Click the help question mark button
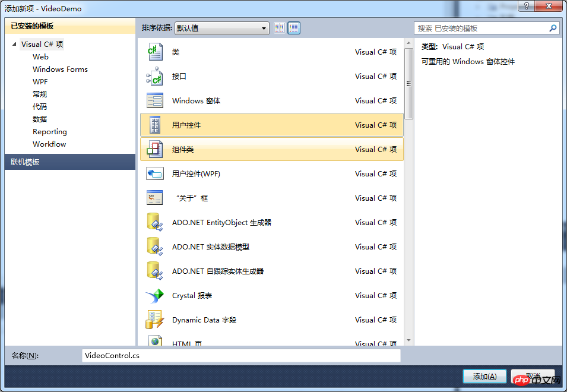Image resolution: width=567 pixels, height=392 pixels. tap(527, 6)
